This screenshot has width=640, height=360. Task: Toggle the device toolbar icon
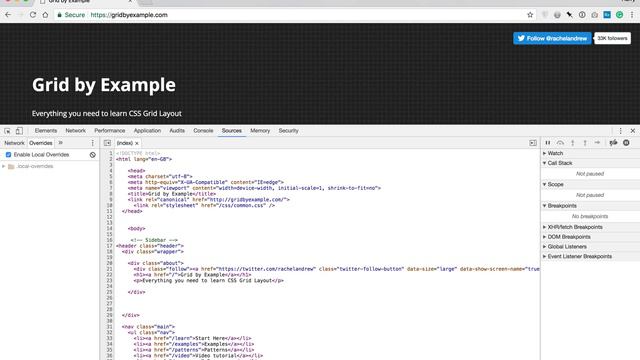pyautogui.click(x=19, y=131)
